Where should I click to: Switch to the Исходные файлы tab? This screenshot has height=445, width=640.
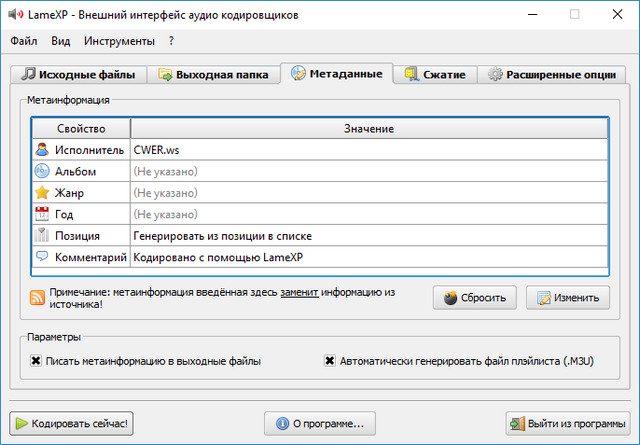[80, 75]
